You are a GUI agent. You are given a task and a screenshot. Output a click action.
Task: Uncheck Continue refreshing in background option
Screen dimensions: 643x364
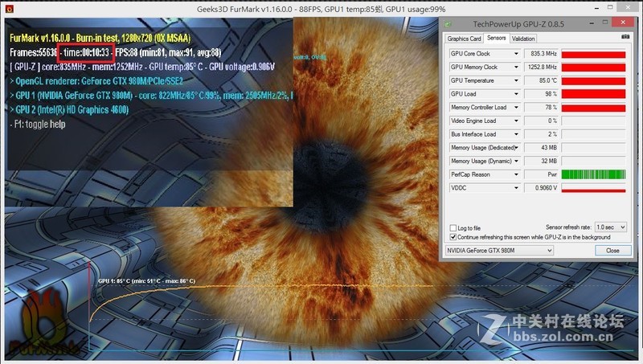453,237
